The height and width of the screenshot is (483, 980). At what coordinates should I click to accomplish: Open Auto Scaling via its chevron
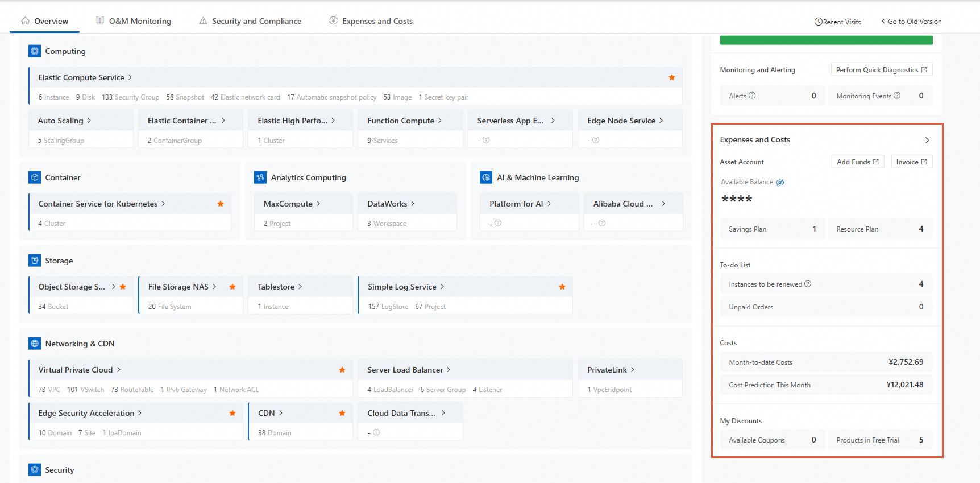(x=89, y=121)
